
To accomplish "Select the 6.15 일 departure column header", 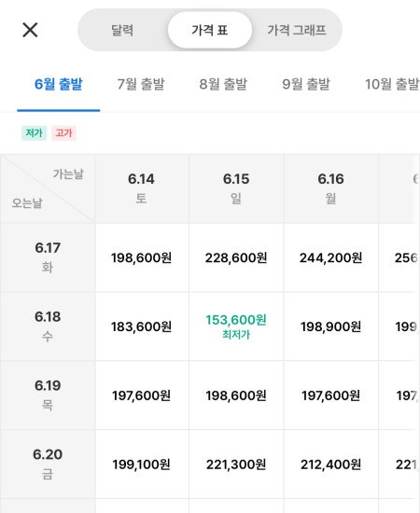I will pyautogui.click(x=236, y=188).
